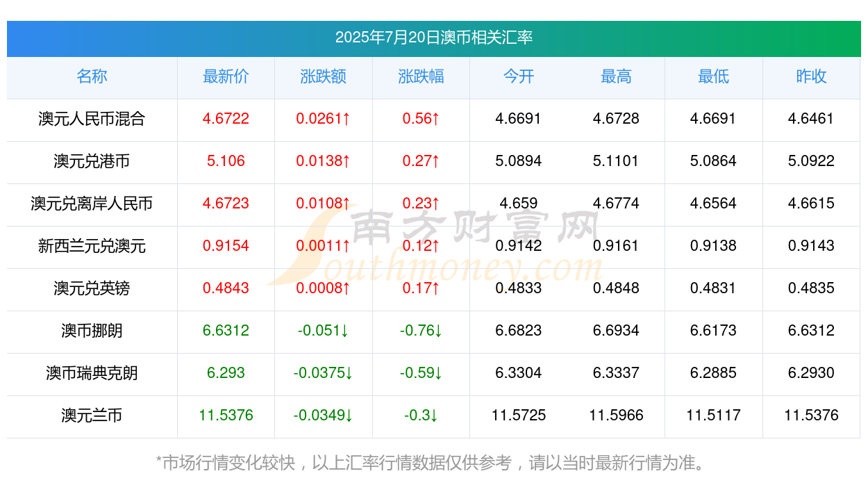Click opening value 11.5725
This screenshot has height=485, width=868.
519,416
